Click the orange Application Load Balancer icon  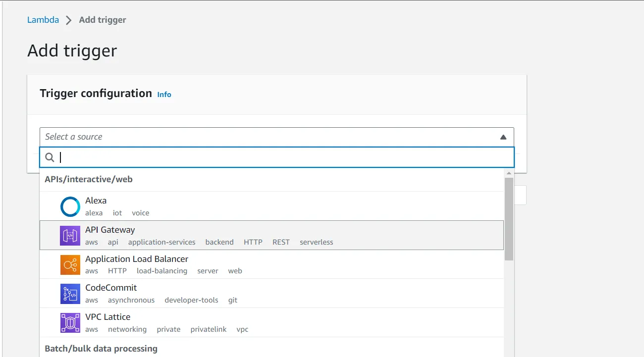click(x=70, y=265)
